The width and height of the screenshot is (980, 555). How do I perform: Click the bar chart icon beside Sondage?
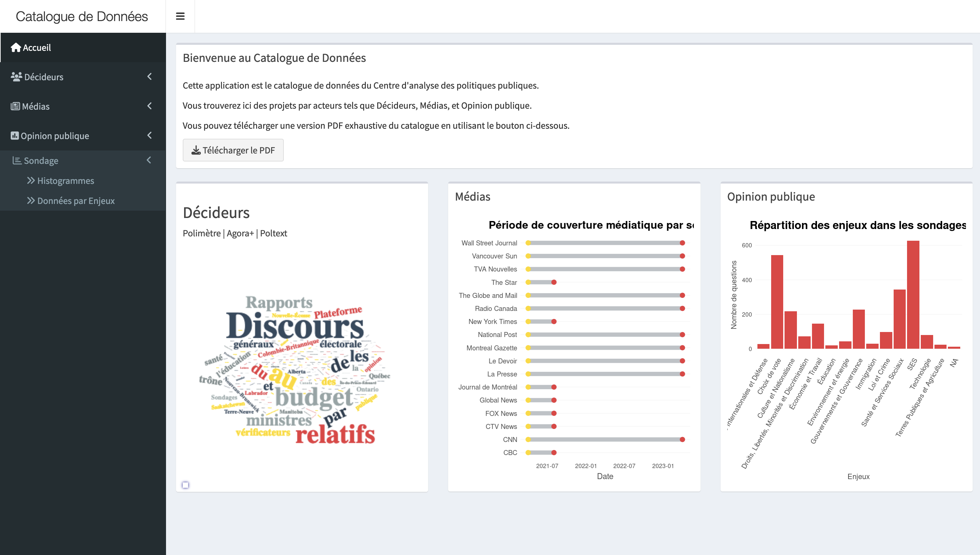click(x=17, y=160)
